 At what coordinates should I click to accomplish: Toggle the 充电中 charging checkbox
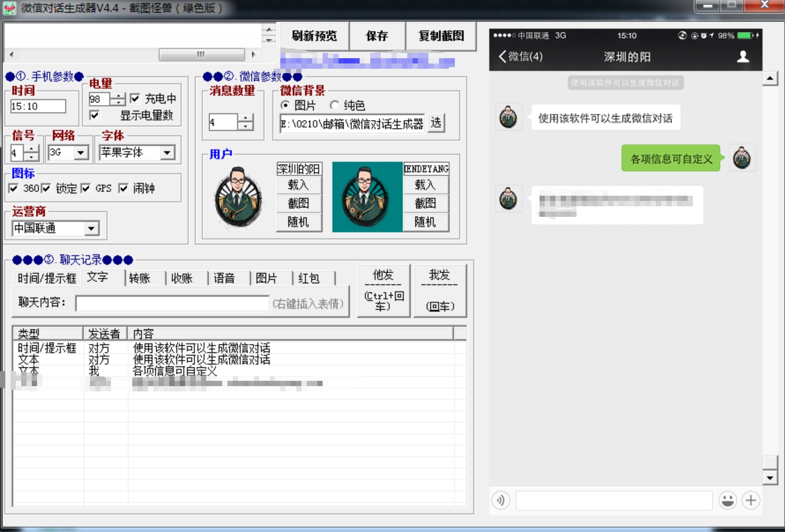pos(135,98)
